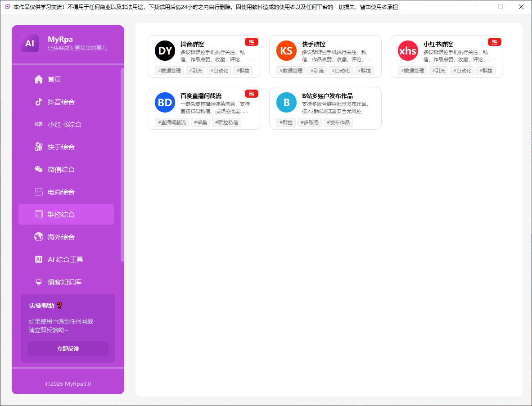This screenshot has width=532, height=406.
Task: Click #数据管理 tag on 抖音群控 card
Action: coord(170,71)
